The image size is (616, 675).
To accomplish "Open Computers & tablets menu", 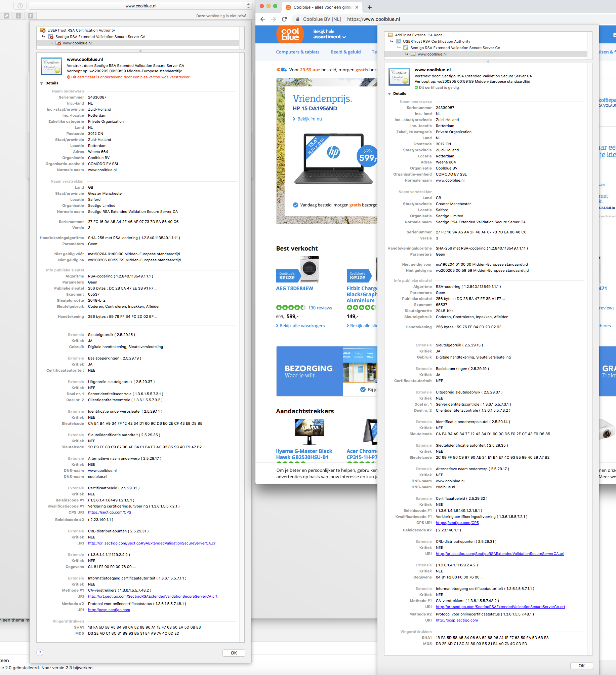I will click(298, 52).
